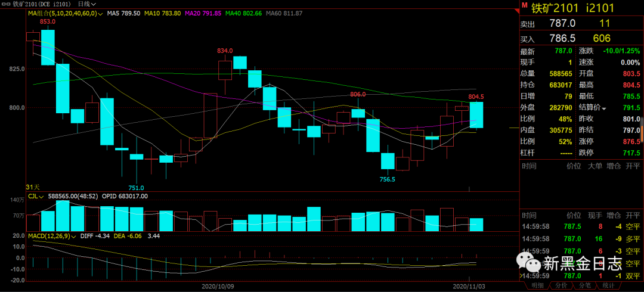Click the 现手 column header in tick list
The image size is (644, 292).
point(595,215)
